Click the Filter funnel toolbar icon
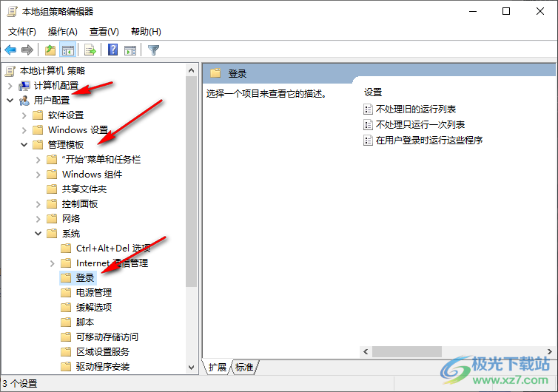The height and width of the screenshot is (392, 558). coord(153,50)
